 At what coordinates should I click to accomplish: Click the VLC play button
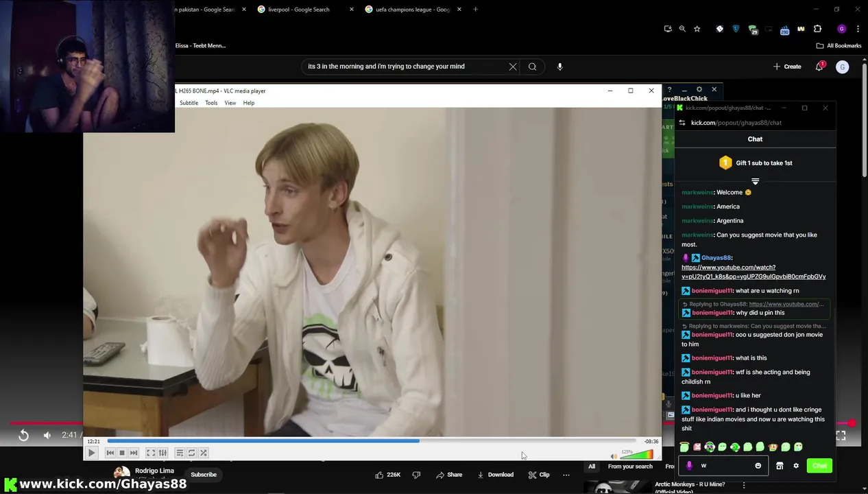tap(91, 453)
